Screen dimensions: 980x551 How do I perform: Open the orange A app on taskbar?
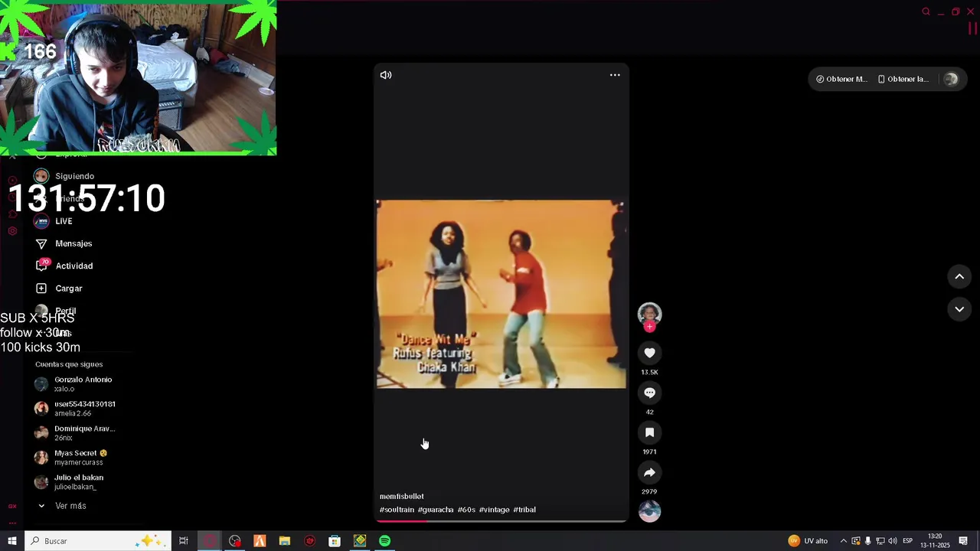pyautogui.click(x=260, y=541)
